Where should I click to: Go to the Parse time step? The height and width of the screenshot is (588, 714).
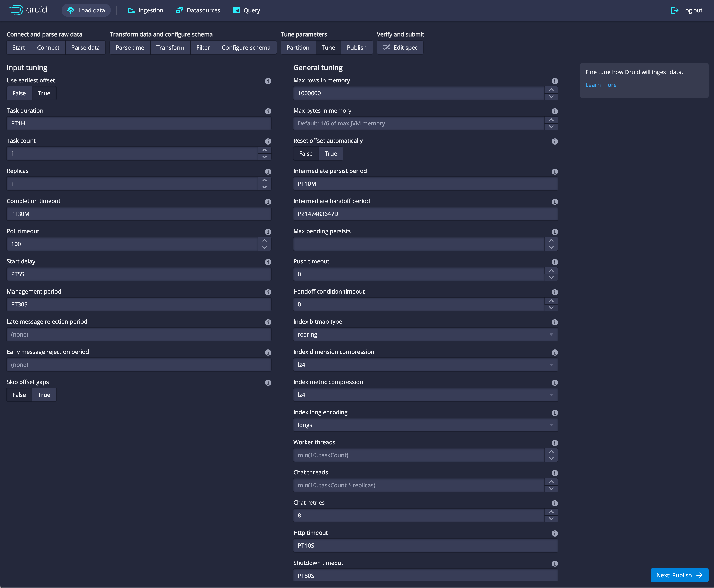(130, 47)
